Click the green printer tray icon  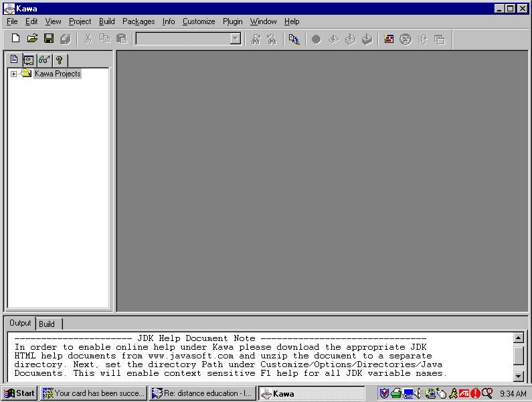pos(396,393)
